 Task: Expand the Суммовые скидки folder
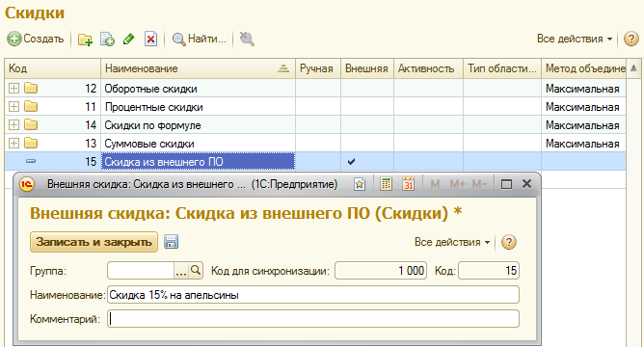click(13, 144)
